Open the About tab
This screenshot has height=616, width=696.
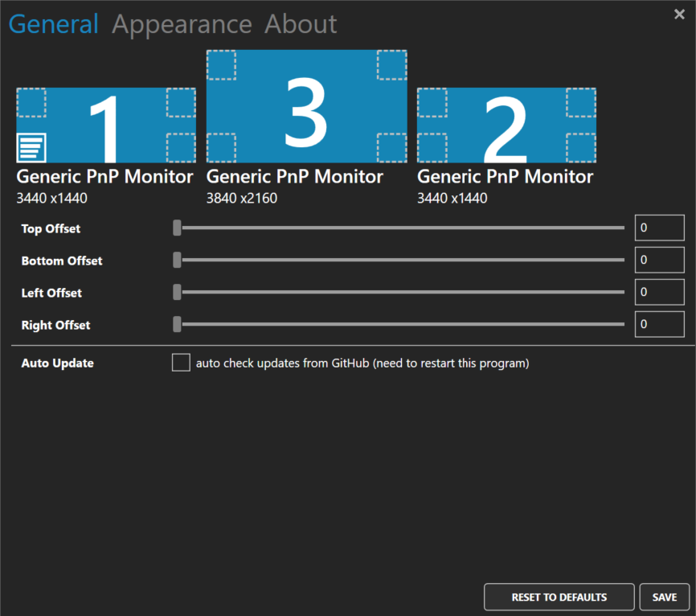point(301,24)
